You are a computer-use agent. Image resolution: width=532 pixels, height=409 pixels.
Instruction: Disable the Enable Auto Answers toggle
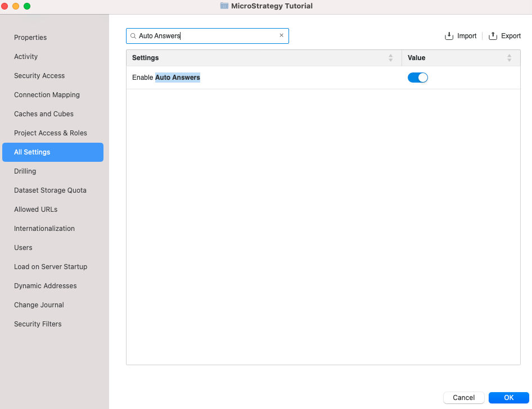point(418,78)
